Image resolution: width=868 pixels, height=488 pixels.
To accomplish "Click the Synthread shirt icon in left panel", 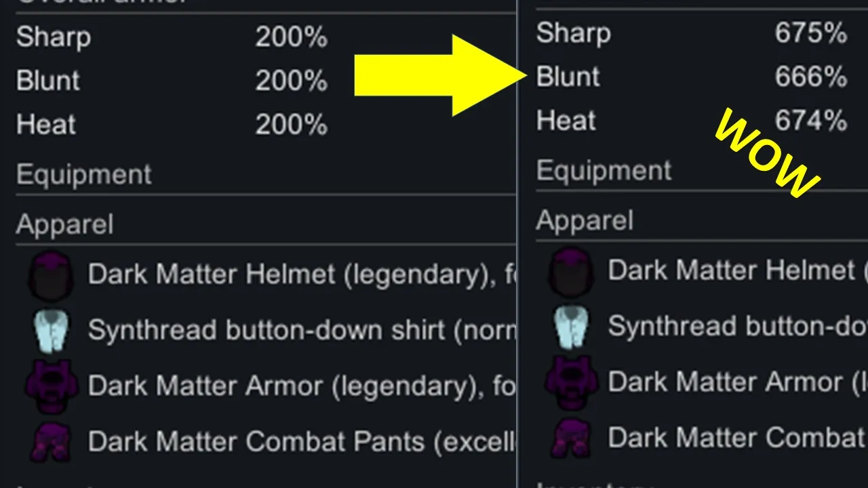I will 52,330.
